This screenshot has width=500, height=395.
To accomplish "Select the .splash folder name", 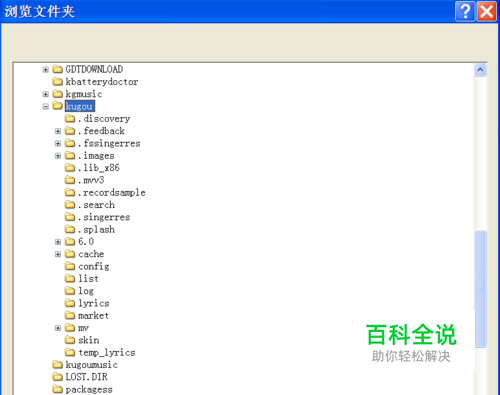I will click(96, 230).
